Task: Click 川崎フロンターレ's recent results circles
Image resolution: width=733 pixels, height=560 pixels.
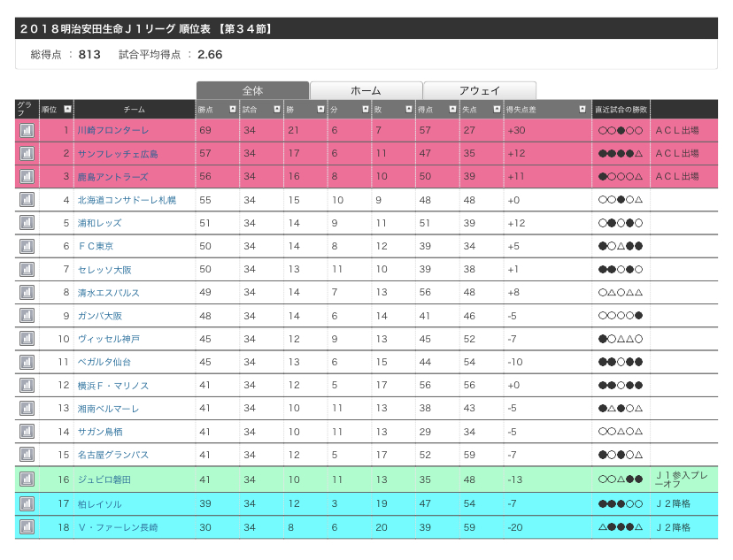Action: [x=621, y=131]
